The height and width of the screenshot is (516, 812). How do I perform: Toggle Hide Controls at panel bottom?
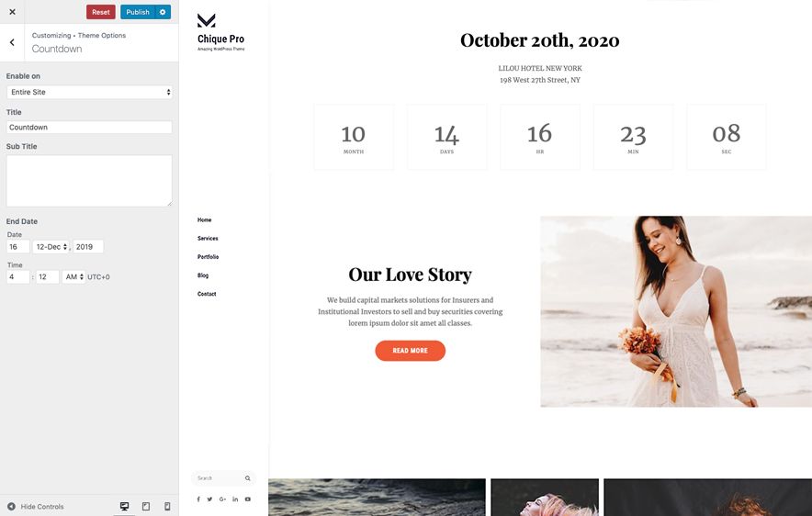35,507
